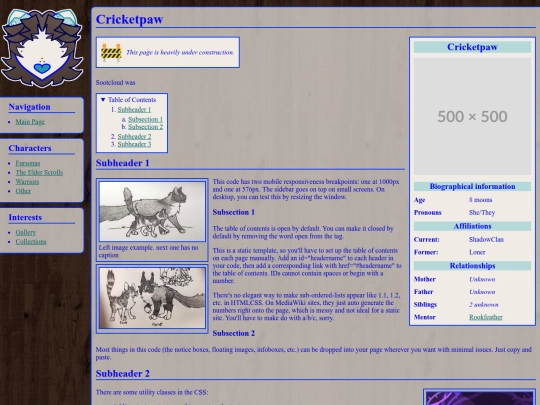Open the Warriors characters link

tap(27, 182)
